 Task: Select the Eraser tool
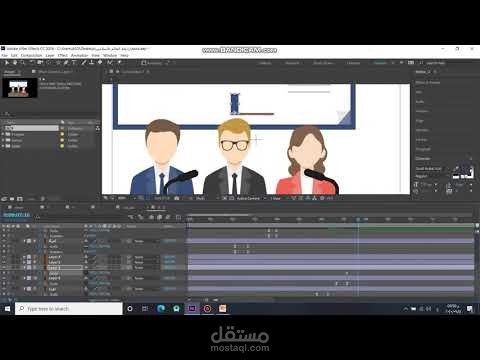(x=100, y=63)
